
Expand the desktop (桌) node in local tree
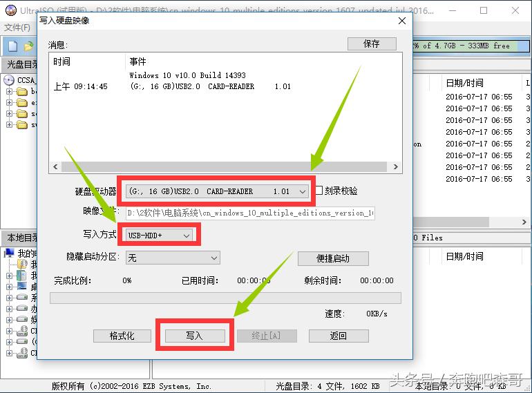[x=9, y=287]
